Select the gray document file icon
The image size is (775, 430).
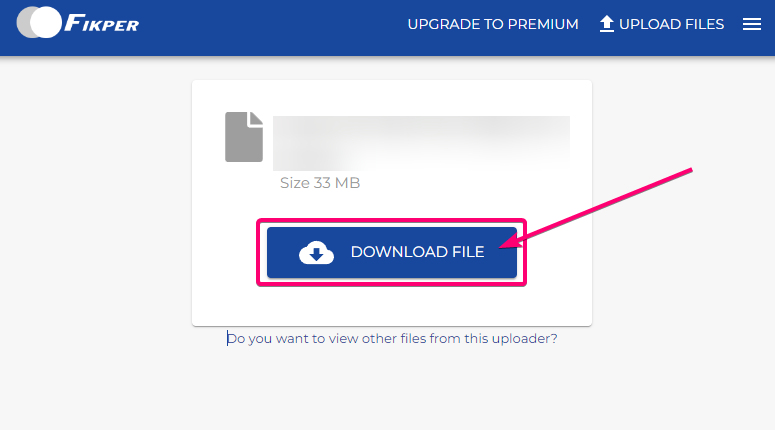pyautogui.click(x=244, y=137)
